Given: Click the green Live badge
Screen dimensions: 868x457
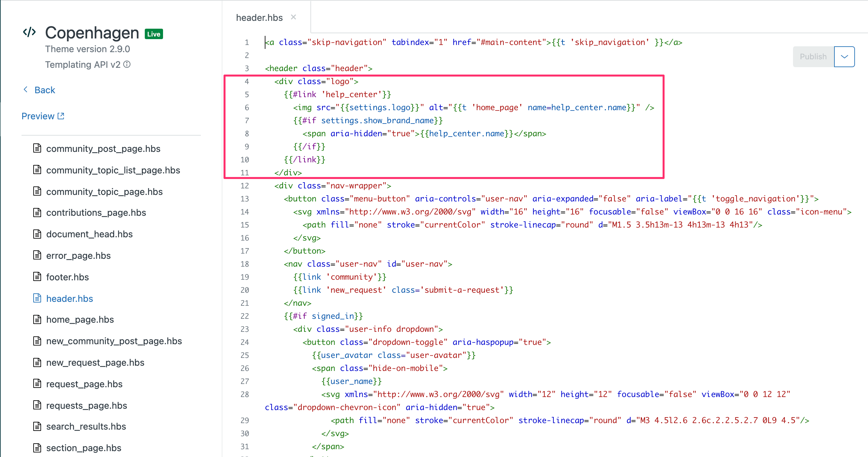Looking at the screenshot, I should click(154, 34).
